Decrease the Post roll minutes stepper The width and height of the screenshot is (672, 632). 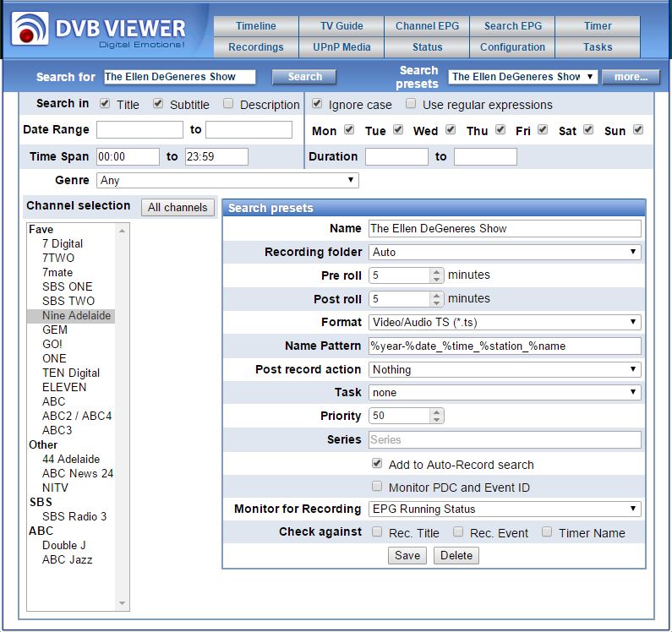(x=436, y=303)
